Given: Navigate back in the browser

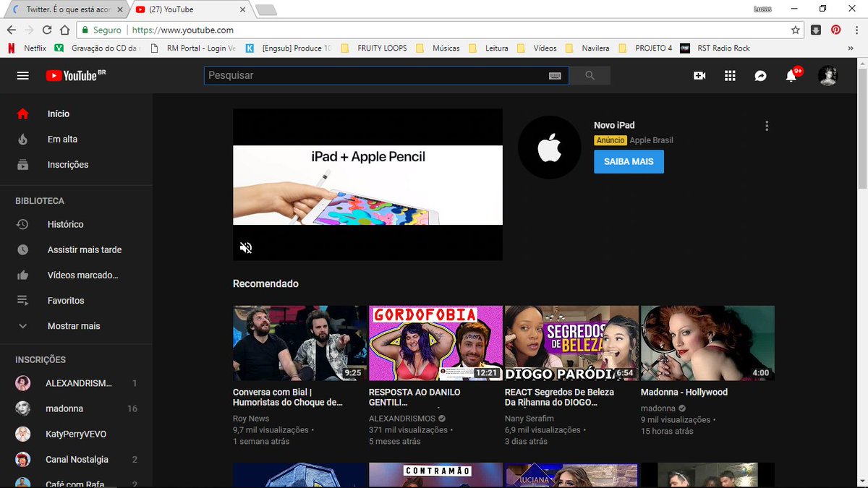Looking at the screenshot, I should [x=11, y=30].
